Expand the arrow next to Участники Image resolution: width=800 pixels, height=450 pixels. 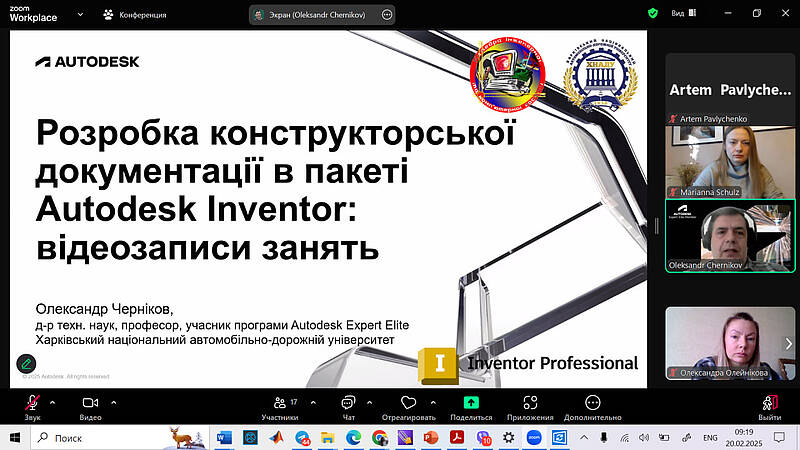point(313,403)
